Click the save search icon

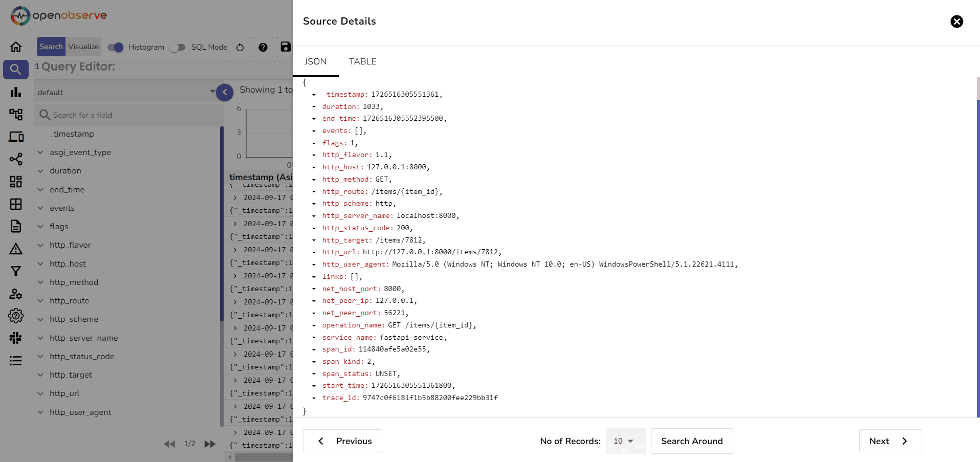coord(285,47)
